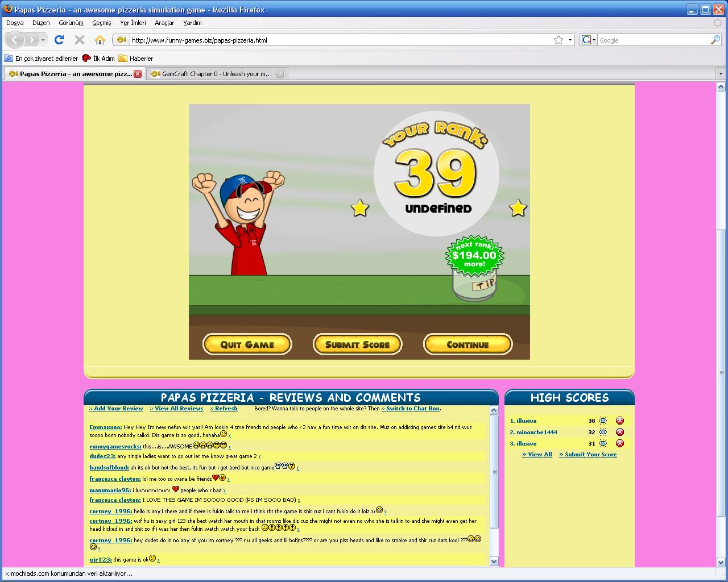The height and width of the screenshot is (582, 728).
Task: Click the eye icon beside score 31
Action: [603, 443]
